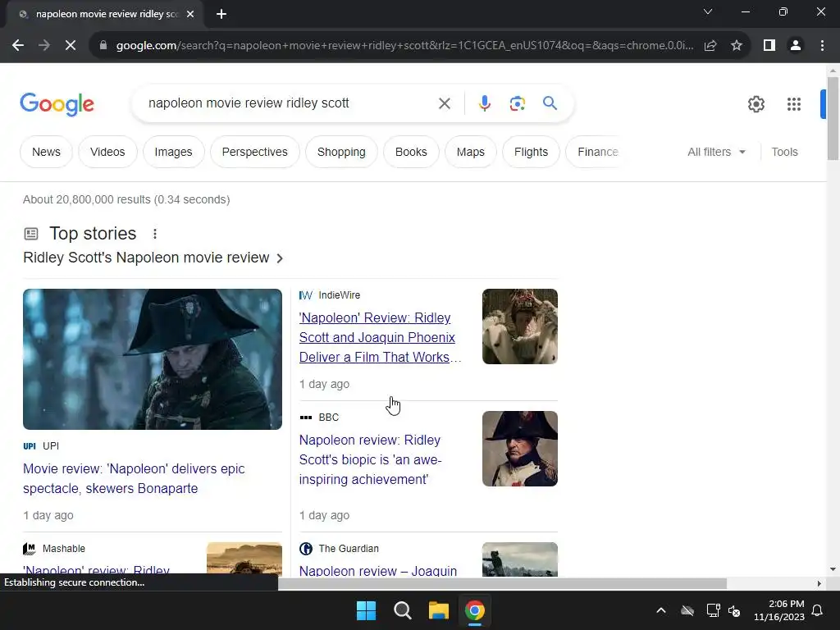The width and height of the screenshot is (840, 630).
Task: Open the Chrome side panel icon
Action: coord(769,46)
